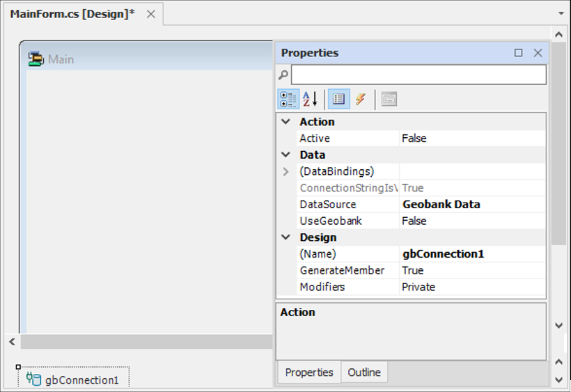Close the MainForm.cs [Design] tab

click(x=151, y=14)
